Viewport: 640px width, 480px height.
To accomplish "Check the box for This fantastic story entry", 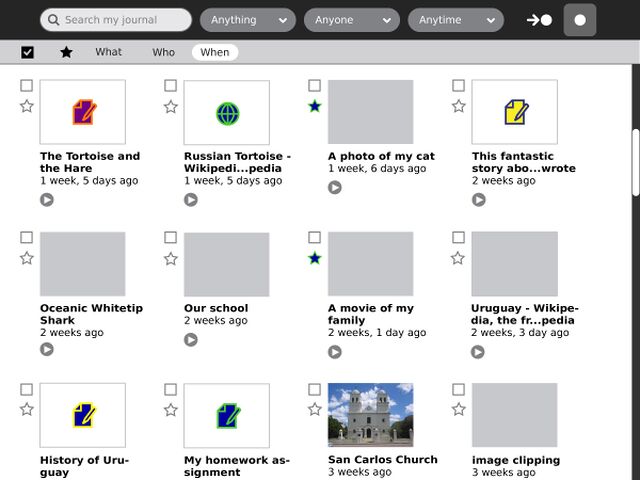I will pos(458,86).
